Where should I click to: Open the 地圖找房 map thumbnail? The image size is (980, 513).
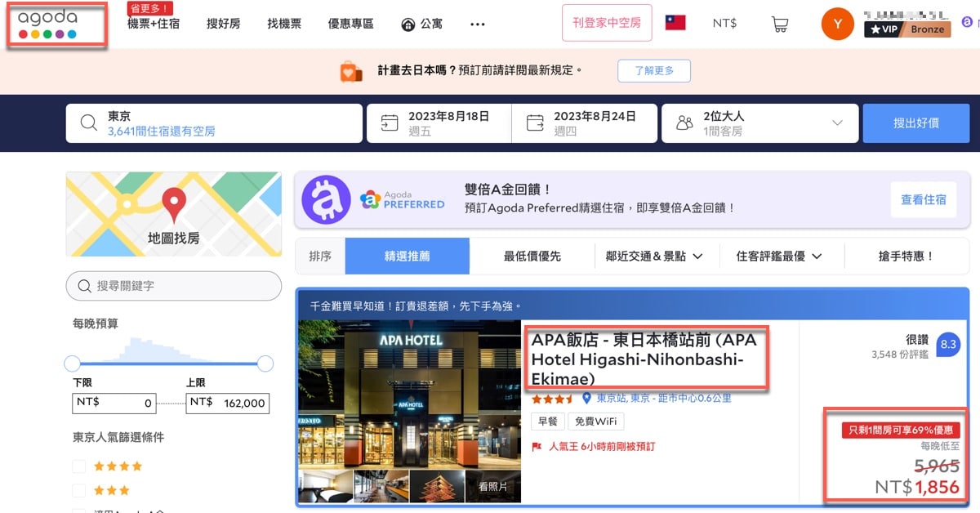173,212
